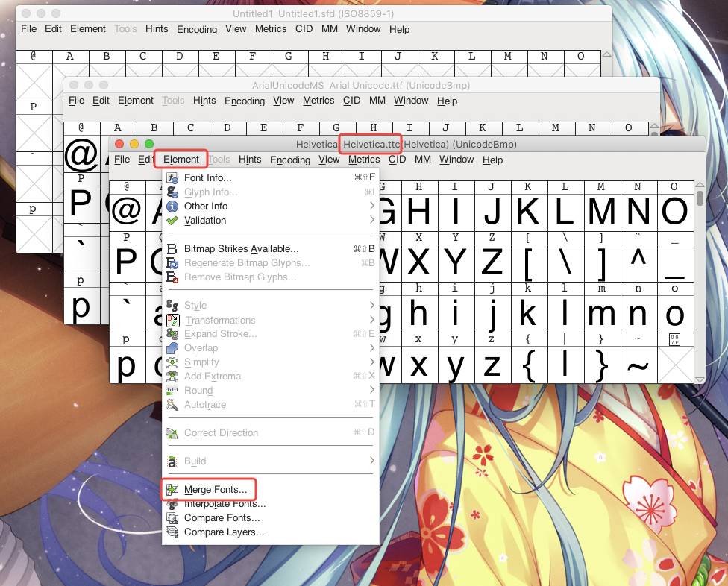Choose Merge Fonts... from Element menu
Viewport: 728px width, 586px height.
coord(216,490)
